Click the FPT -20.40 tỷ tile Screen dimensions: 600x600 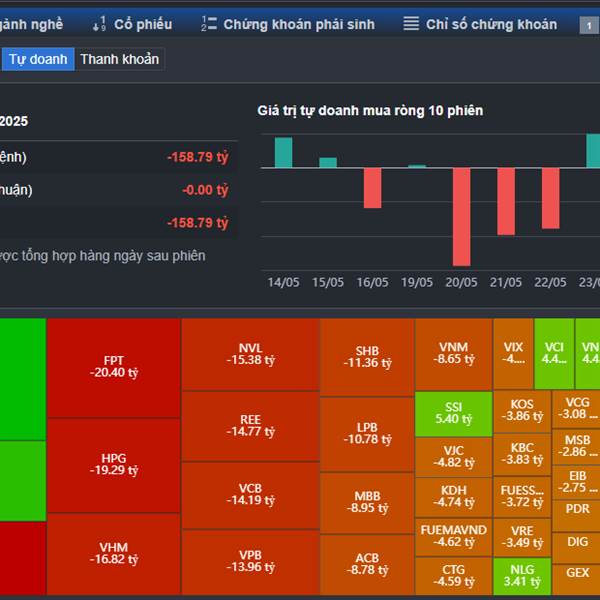114,368
